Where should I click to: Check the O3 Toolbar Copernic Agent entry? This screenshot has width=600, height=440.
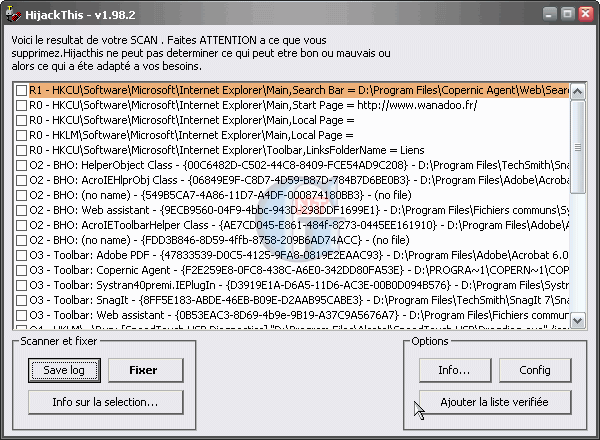pyautogui.click(x=21, y=270)
